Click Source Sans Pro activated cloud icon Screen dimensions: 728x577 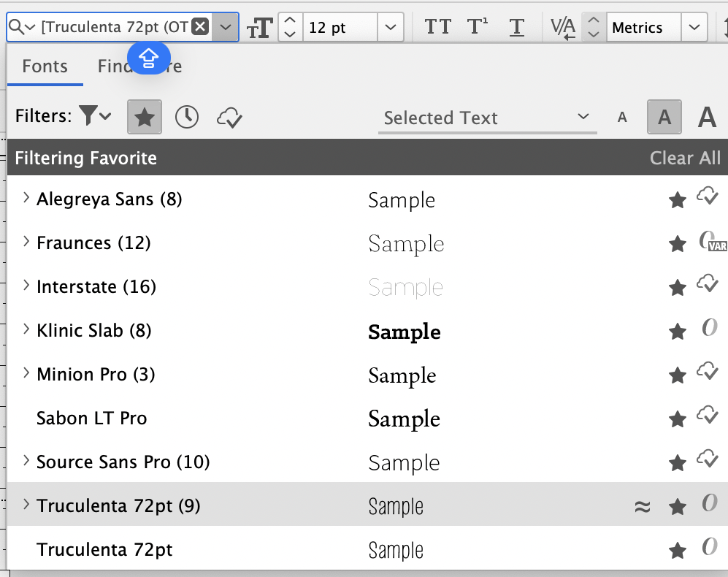point(708,458)
